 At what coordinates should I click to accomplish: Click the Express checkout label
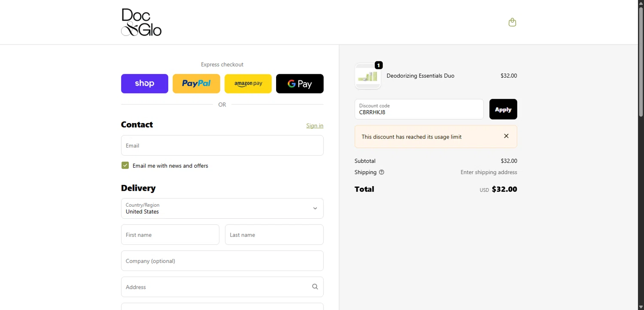click(222, 65)
